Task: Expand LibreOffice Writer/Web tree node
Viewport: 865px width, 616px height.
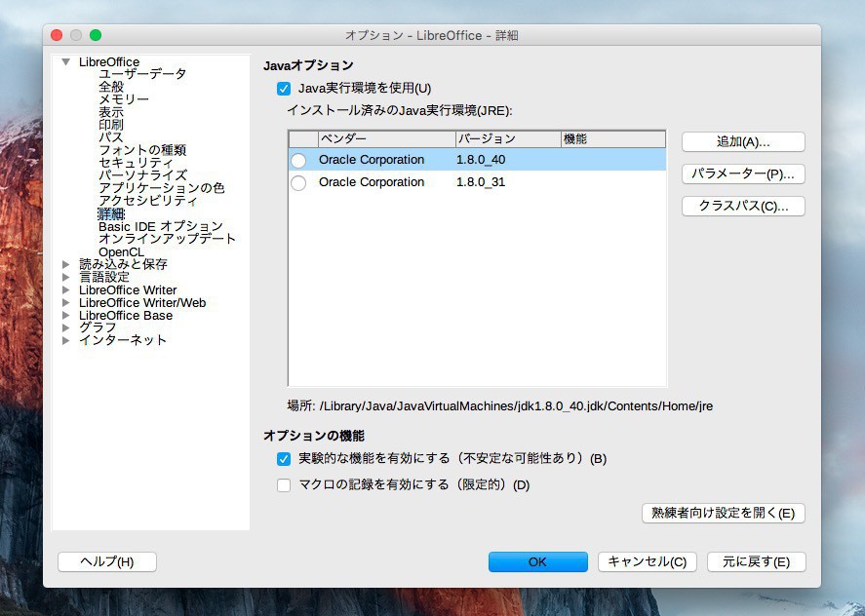Action: 66,303
